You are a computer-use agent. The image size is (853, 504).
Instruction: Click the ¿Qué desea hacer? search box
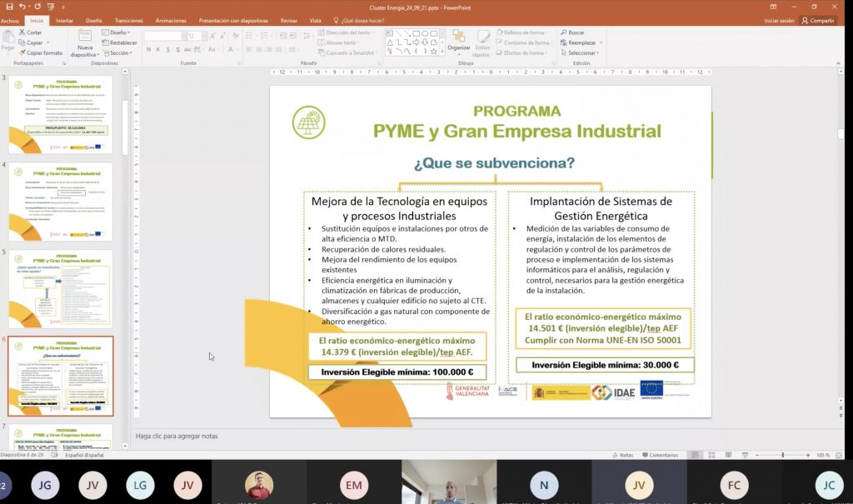(359, 21)
